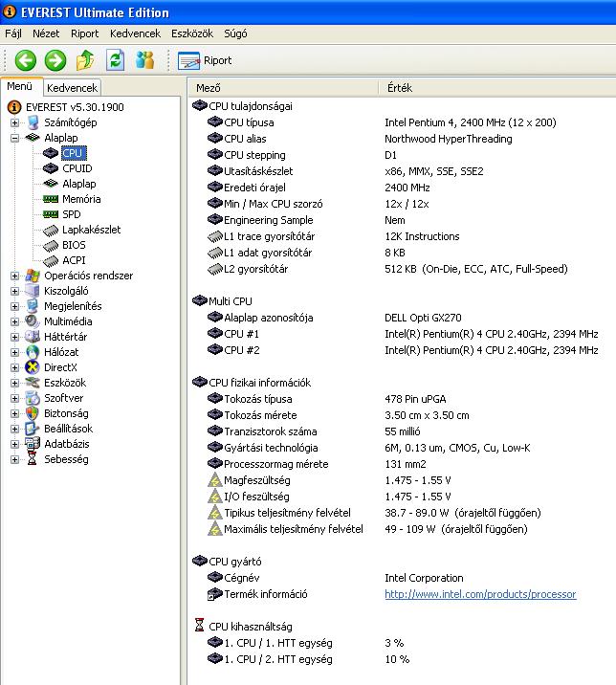
Task: Expand the Megjelenítés node
Action: click(15, 306)
